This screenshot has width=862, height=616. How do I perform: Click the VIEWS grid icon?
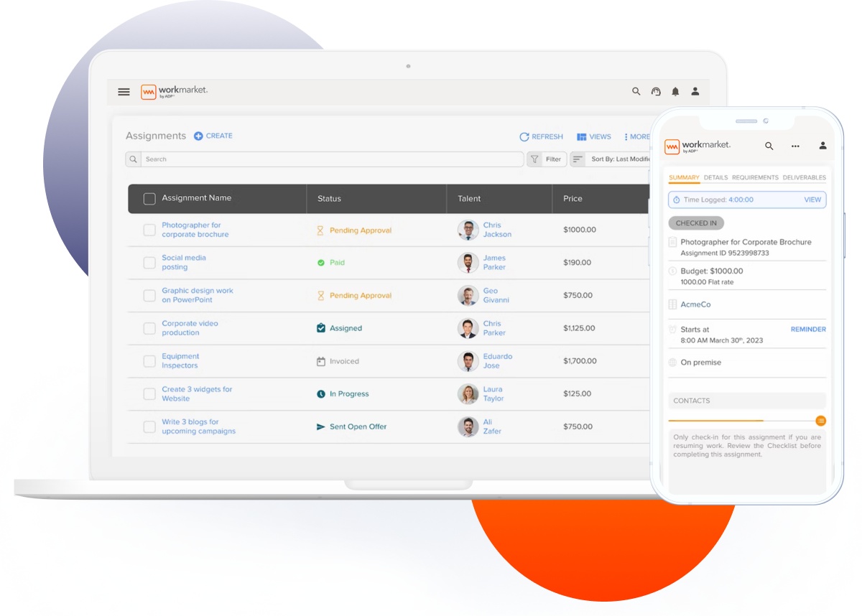click(x=582, y=136)
